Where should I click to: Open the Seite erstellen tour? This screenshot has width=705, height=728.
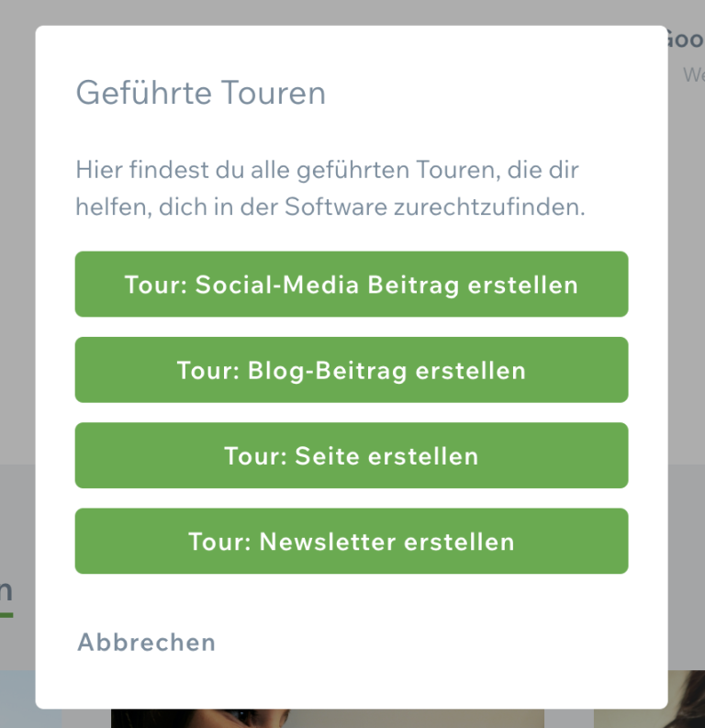pyautogui.click(x=352, y=456)
